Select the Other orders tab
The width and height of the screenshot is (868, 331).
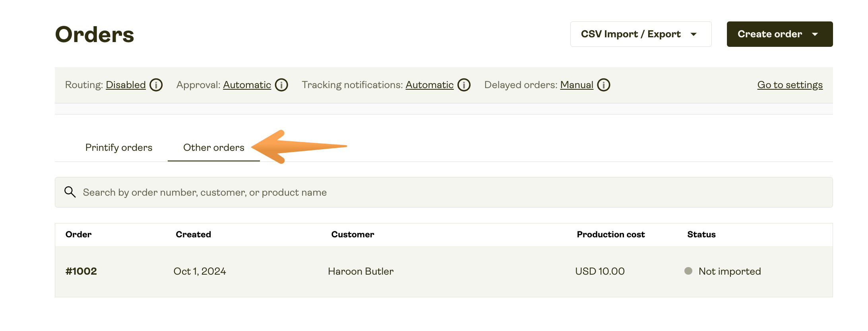(214, 148)
